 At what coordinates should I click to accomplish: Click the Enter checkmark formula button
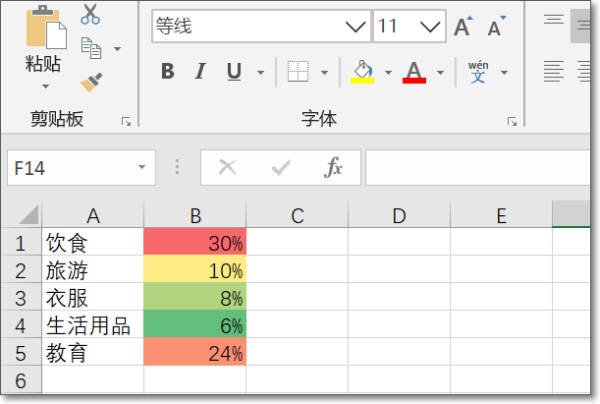(x=281, y=168)
